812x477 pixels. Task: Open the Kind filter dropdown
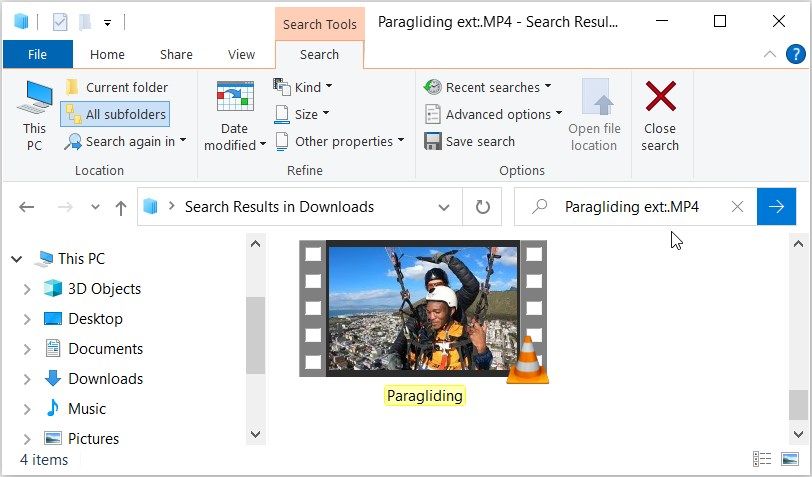pos(304,87)
